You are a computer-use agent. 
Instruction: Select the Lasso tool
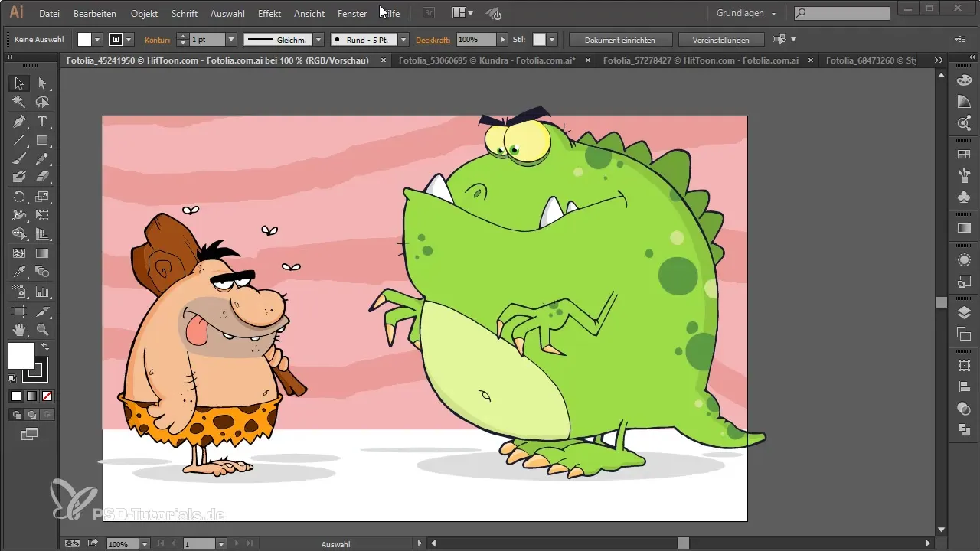[x=42, y=102]
